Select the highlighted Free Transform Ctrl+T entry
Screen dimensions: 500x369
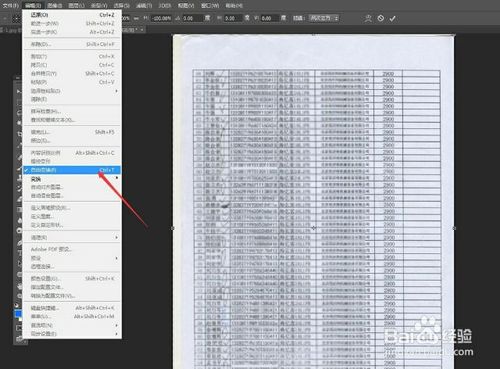point(72,170)
